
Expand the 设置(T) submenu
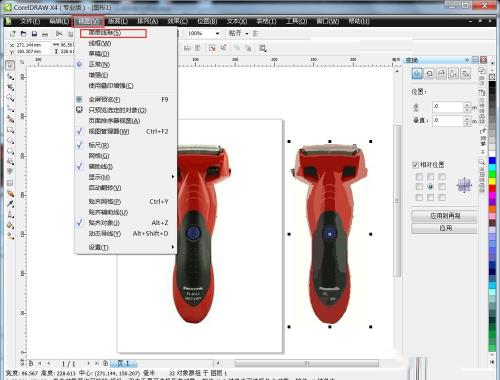125,247
